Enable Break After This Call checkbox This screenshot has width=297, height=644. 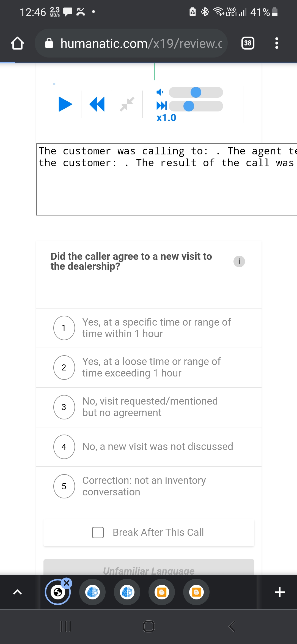pos(98,533)
